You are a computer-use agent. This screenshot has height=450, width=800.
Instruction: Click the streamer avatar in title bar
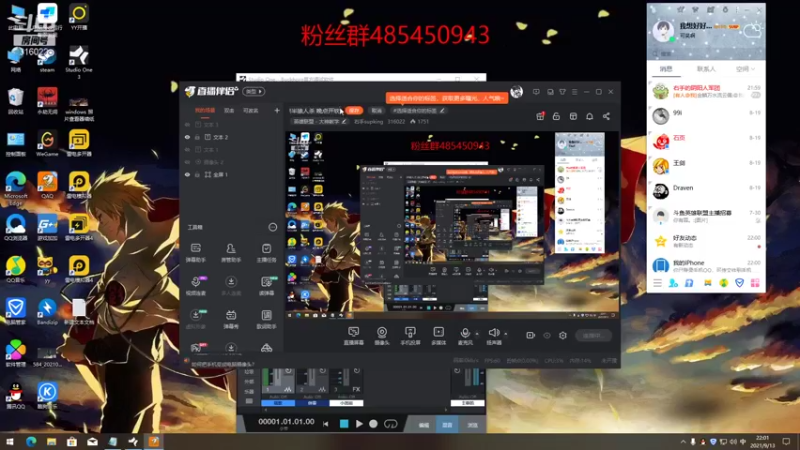click(x=516, y=92)
